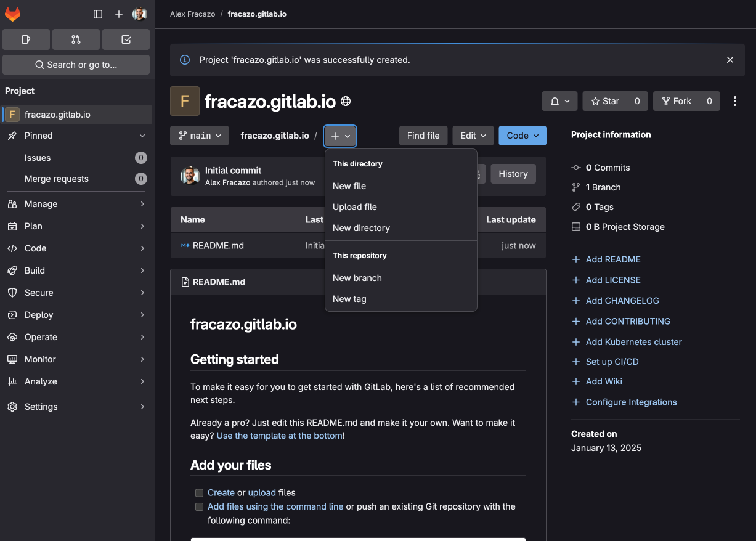Select New branch from the menu
This screenshot has height=541, width=756.
[401, 278]
